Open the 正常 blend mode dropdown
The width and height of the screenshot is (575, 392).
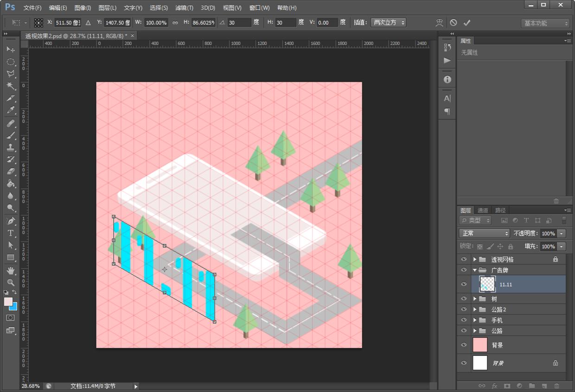click(484, 233)
